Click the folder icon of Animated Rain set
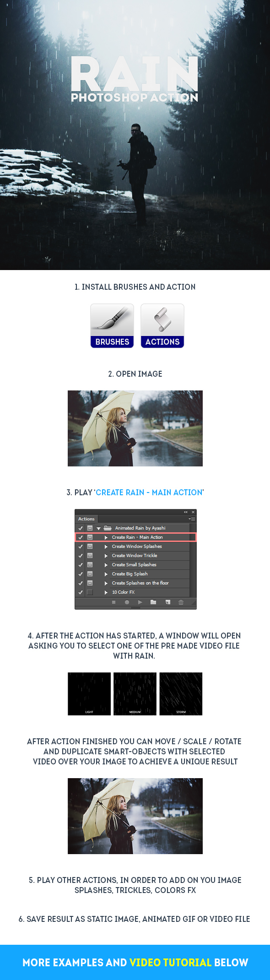Screen dimensions: 270x980 [x=108, y=528]
